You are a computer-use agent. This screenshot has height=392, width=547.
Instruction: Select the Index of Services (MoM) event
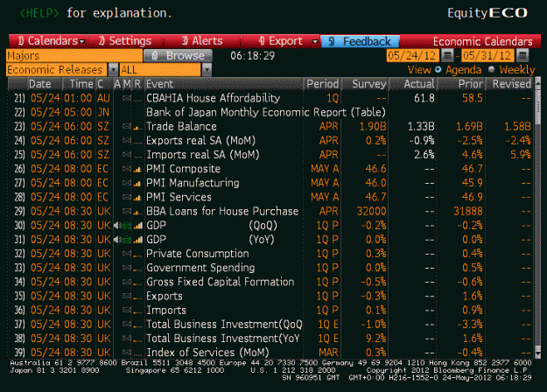207,353
